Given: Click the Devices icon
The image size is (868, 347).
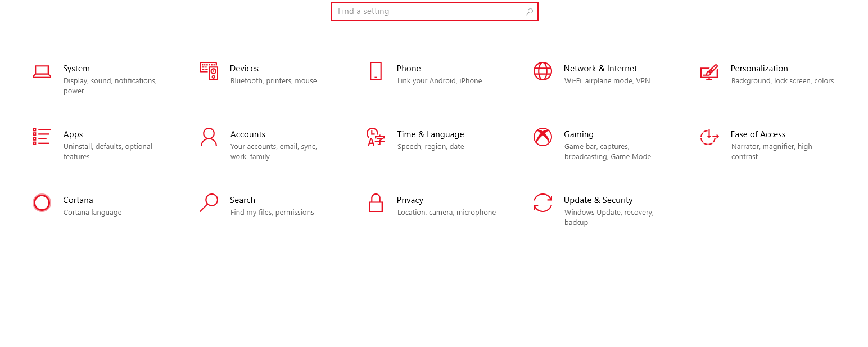Looking at the screenshot, I should [x=209, y=72].
